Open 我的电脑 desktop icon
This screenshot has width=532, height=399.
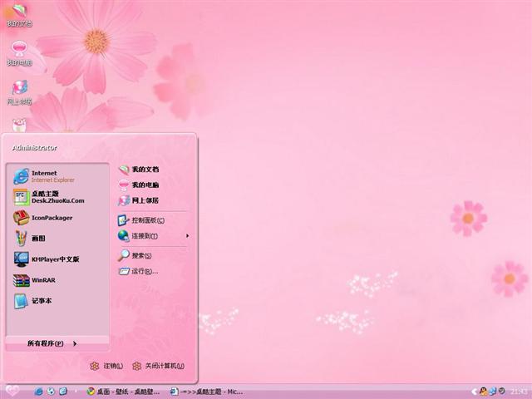(18, 52)
